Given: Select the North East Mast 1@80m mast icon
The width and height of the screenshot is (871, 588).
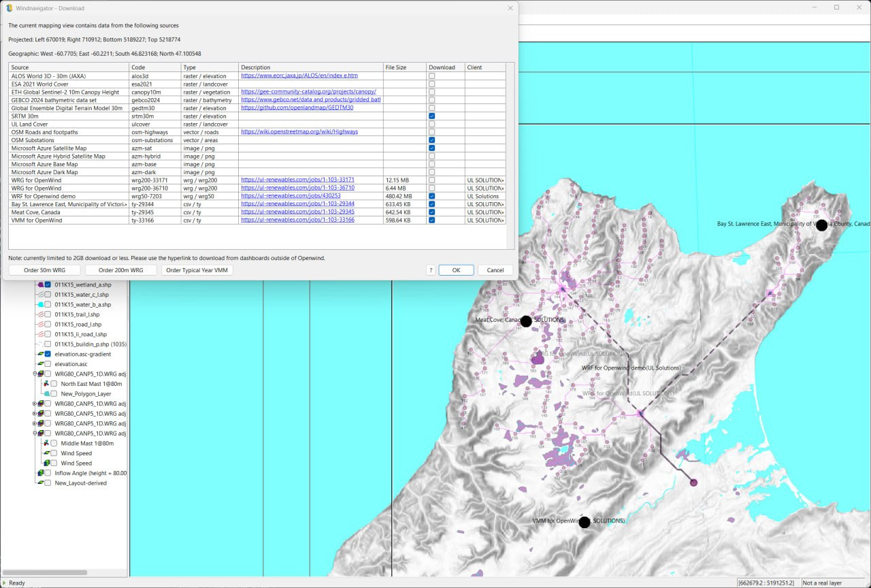Looking at the screenshot, I should tap(46, 383).
